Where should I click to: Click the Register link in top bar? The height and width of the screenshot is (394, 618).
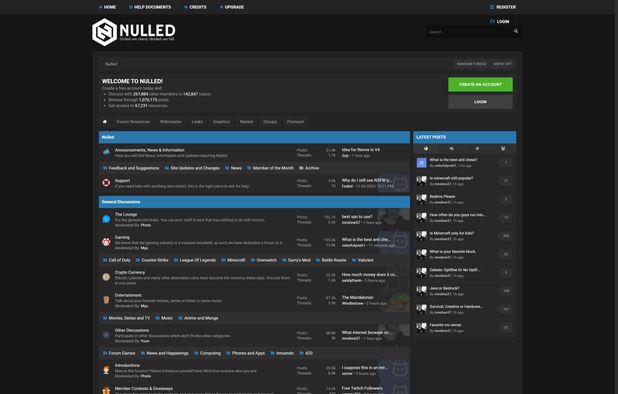coord(503,7)
